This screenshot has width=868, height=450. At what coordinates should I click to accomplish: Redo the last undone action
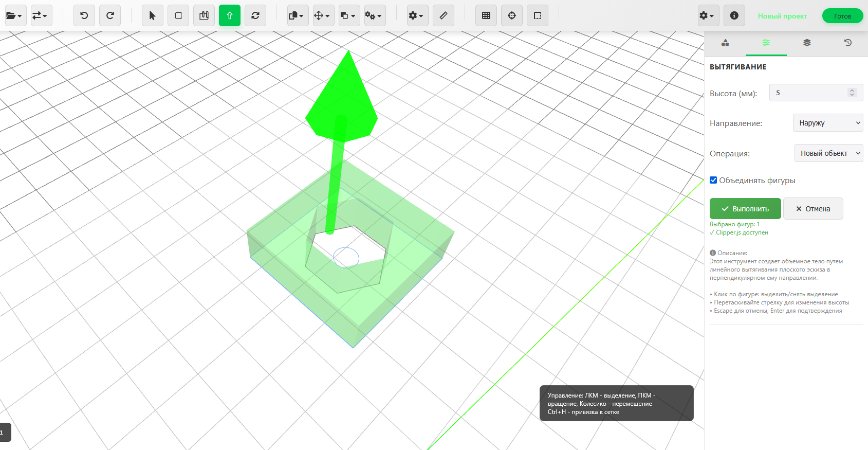pos(110,15)
